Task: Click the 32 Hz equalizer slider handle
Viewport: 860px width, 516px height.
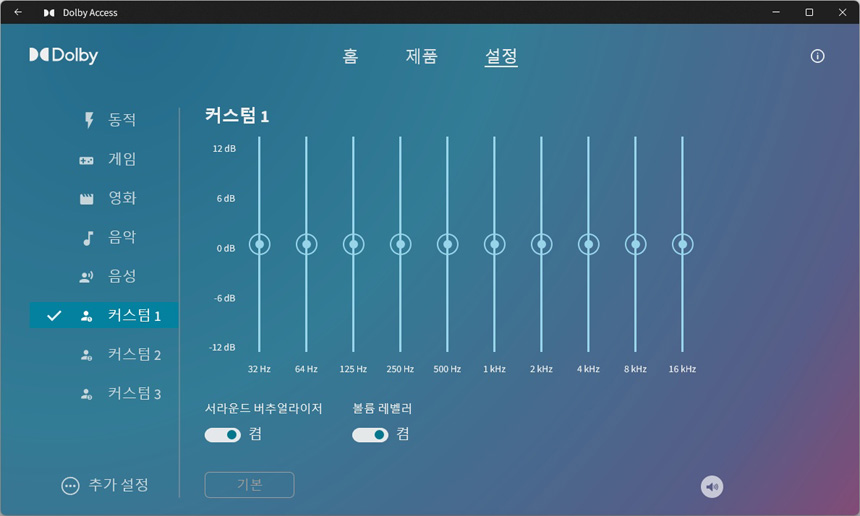Action: 259,244
